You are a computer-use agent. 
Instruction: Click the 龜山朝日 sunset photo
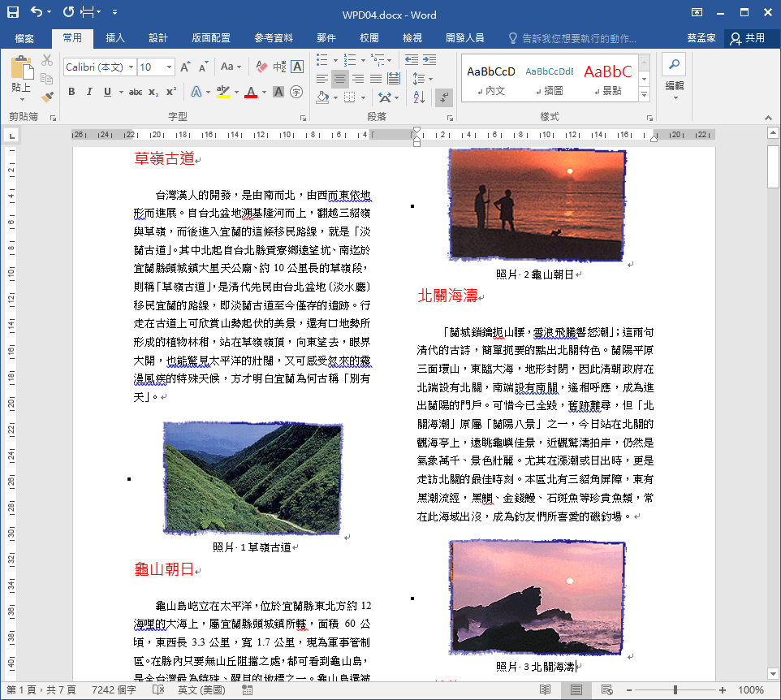pos(537,205)
